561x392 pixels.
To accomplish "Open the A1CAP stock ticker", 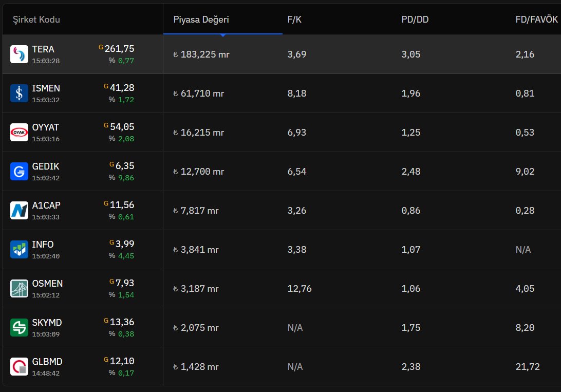I will 46,206.
